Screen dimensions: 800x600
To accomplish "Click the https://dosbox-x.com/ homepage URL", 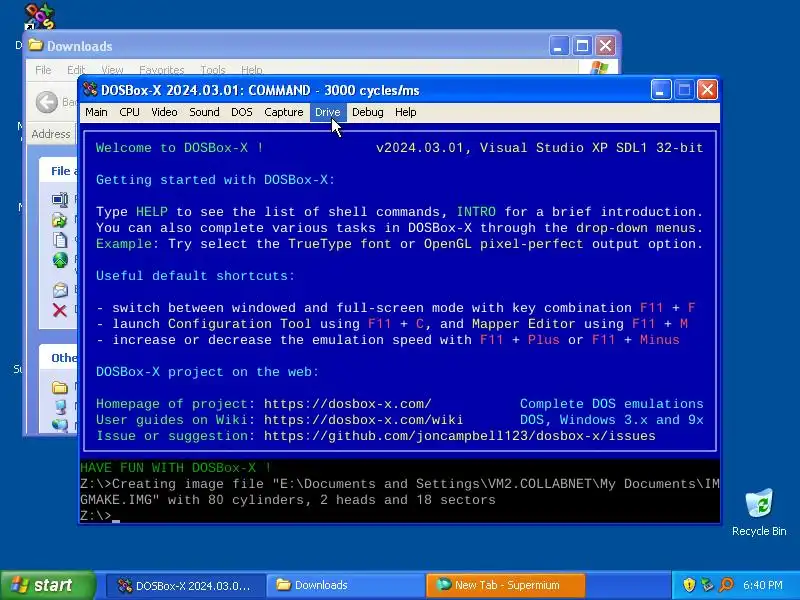I will [x=347, y=404].
